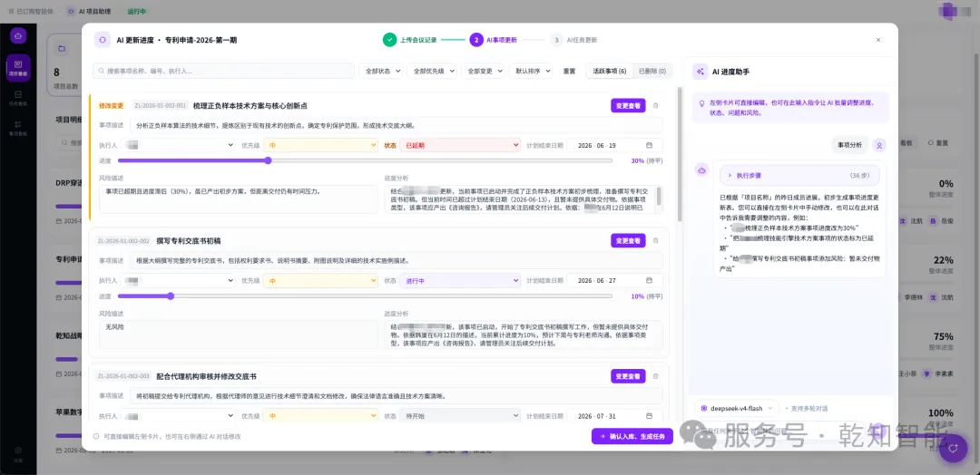Click the item ID ZL-2026-01-002-002

[123, 240]
